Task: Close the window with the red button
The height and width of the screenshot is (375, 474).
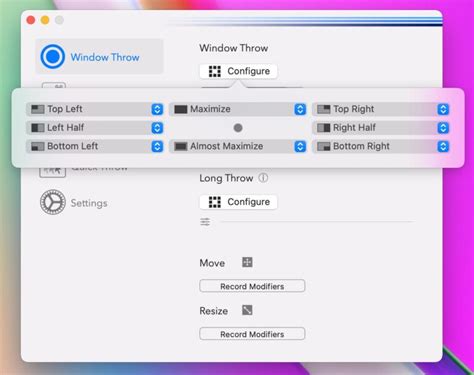Action: pyautogui.click(x=31, y=20)
